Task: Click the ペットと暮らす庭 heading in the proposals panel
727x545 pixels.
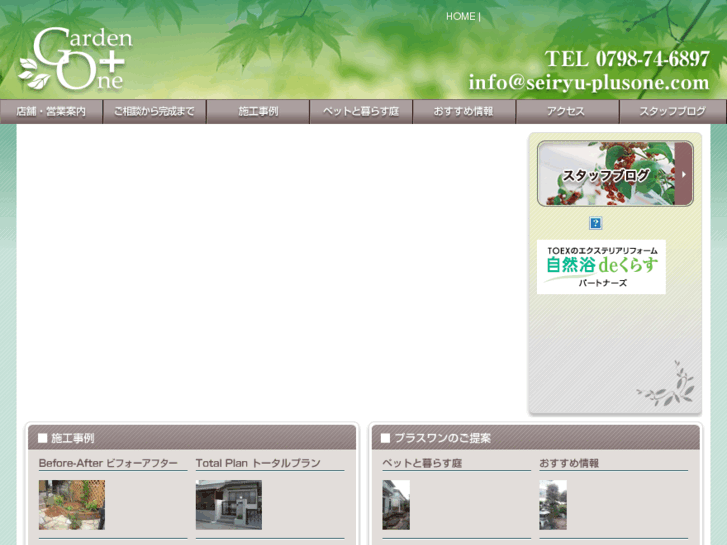Action: (422, 463)
